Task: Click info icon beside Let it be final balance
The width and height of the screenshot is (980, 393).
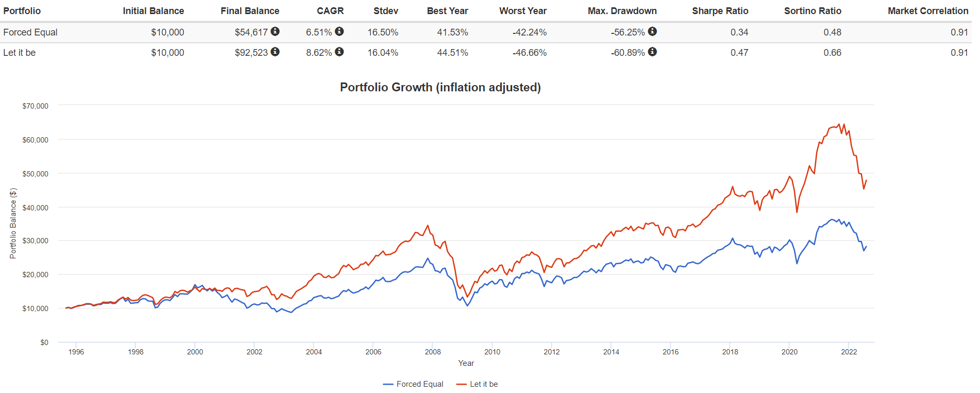Action: (x=275, y=52)
